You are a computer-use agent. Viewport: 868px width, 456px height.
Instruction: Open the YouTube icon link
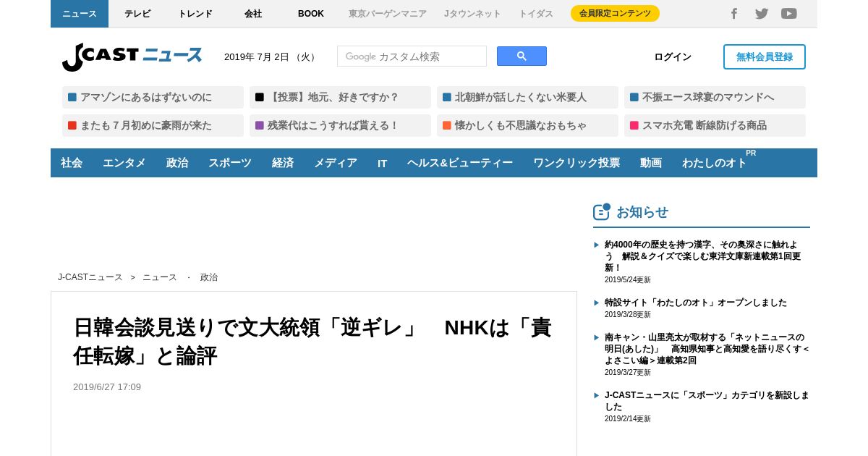pyautogui.click(x=789, y=14)
